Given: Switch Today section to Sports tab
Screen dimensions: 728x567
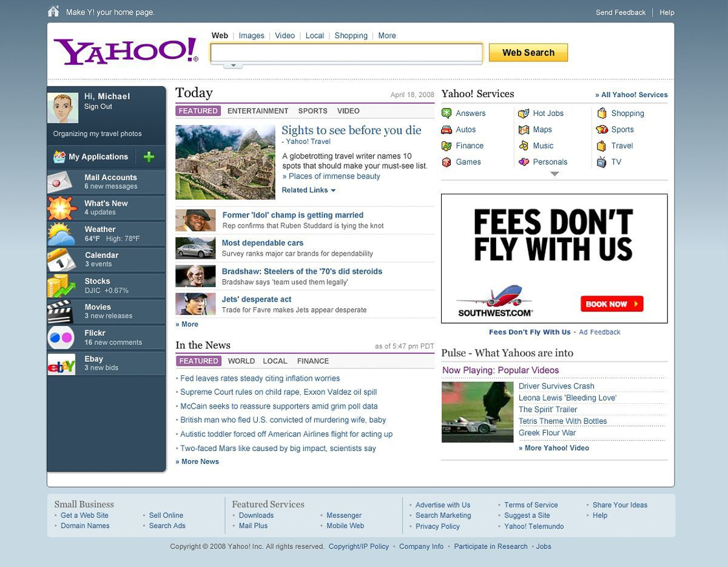Looking at the screenshot, I should coord(312,111).
